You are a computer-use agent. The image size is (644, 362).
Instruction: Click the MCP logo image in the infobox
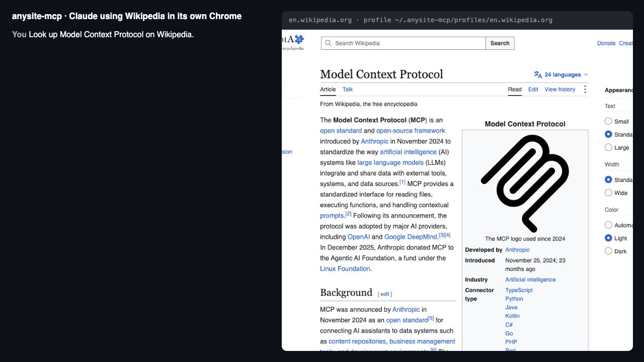click(x=525, y=183)
